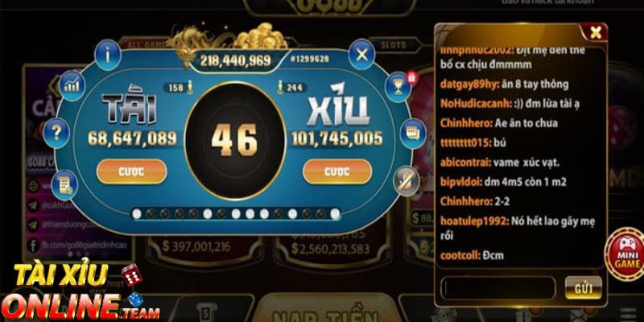
Task: Open the bet history document icon
Action: tap(64, 185)
